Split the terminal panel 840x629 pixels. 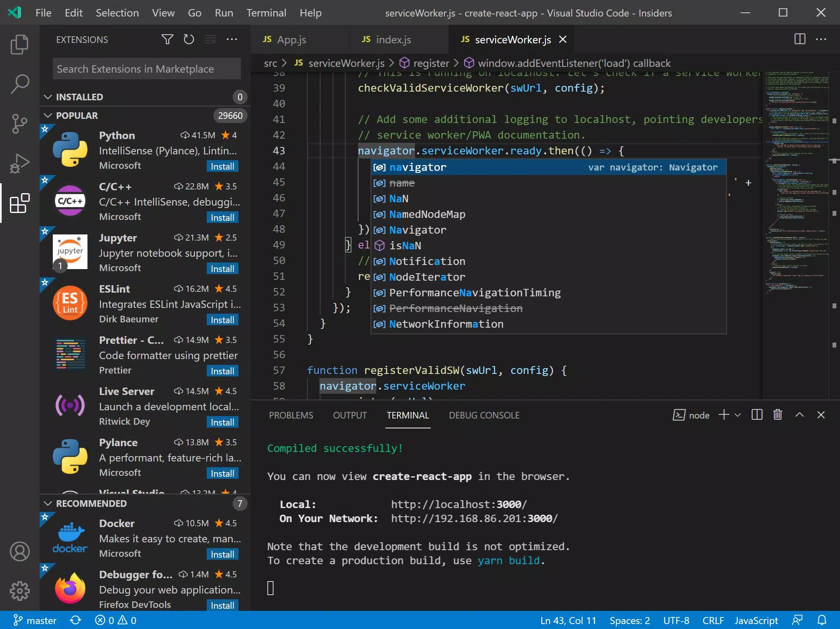tap(757, 415)
